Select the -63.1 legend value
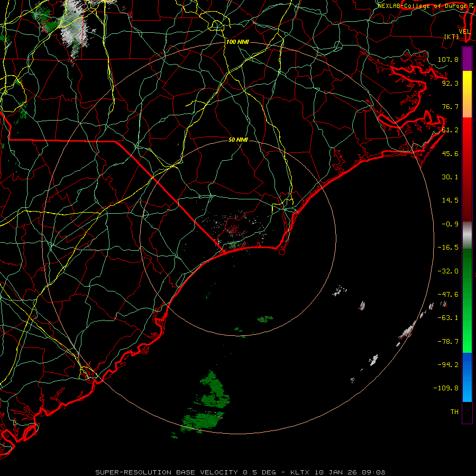Image resolution: width=476 pixels, height=476 pixels. coord(448,318)
